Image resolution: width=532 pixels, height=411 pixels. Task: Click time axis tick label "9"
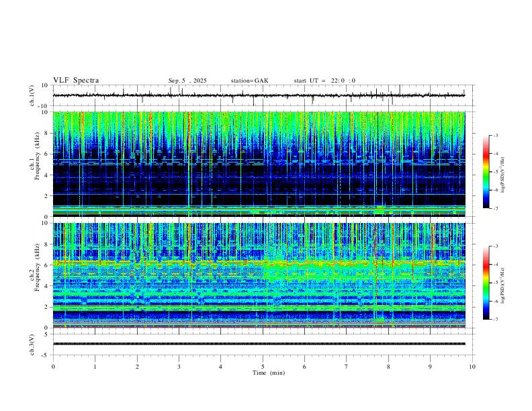click(430, 367)
